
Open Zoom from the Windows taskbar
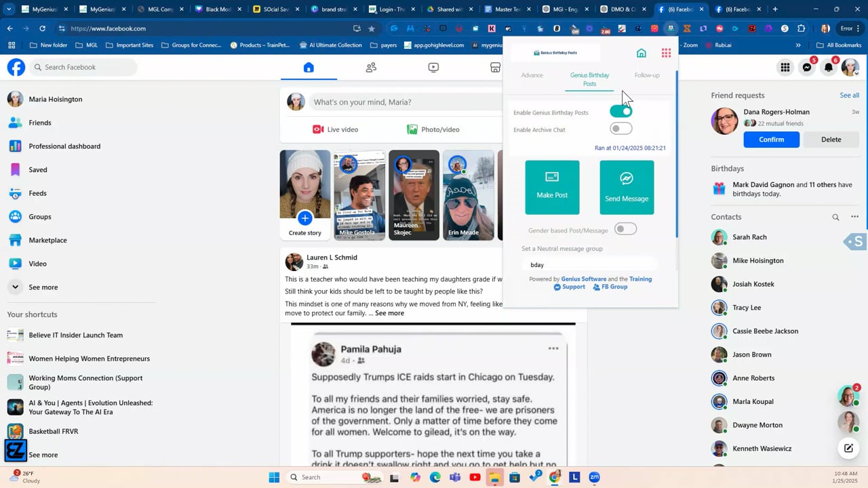594,477
